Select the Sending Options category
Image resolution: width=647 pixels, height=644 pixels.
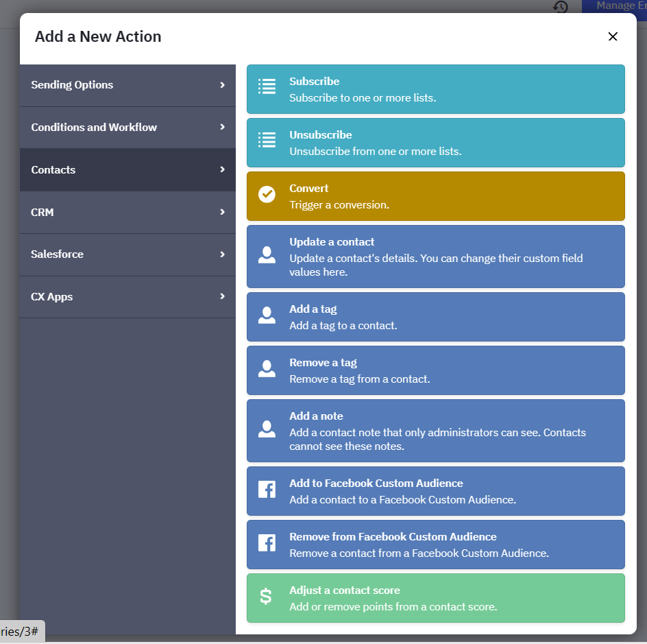pos(127,85)
